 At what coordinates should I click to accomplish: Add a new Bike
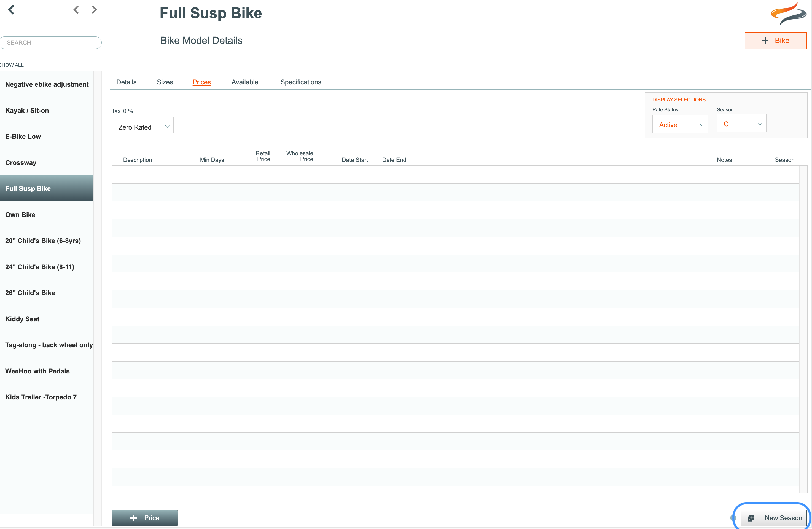tap(776, 41)
